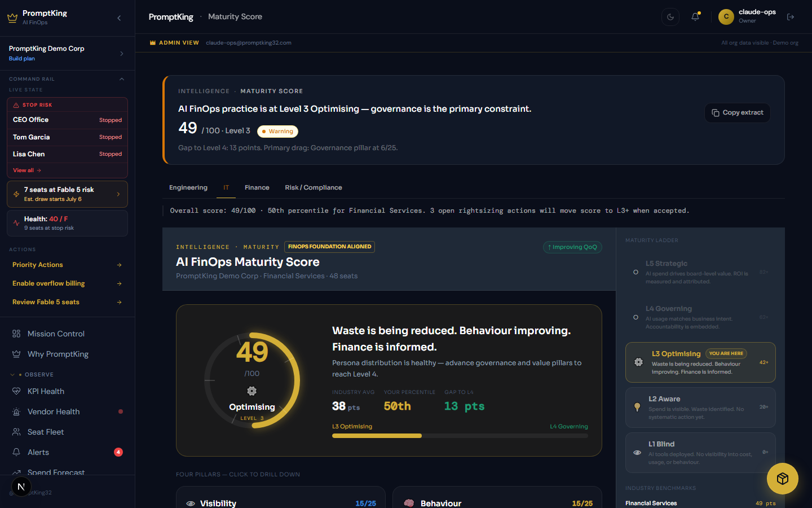Screen dimensions: 812x508
Task: Click the PromptKing crown logo icon
Action: point(12,17)
